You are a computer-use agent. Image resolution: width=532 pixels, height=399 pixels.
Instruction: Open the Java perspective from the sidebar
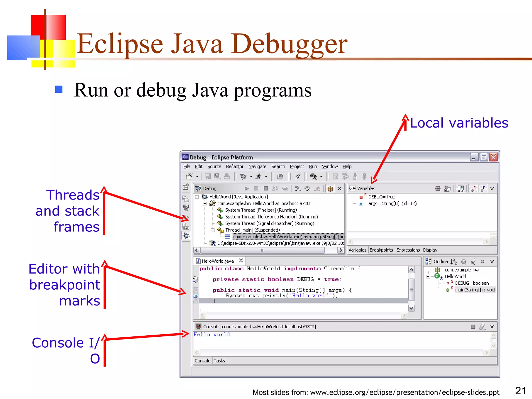tap(186, 208)
